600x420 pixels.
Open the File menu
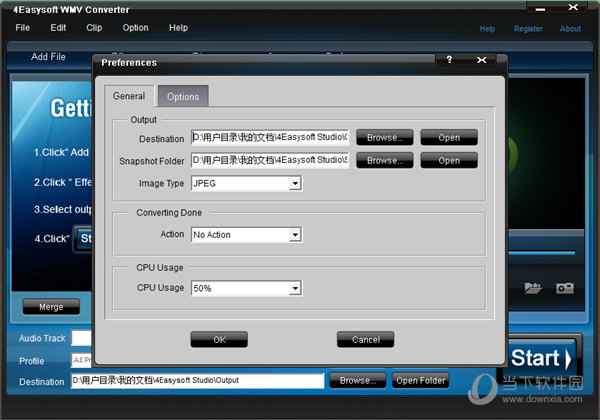point(23,28)
